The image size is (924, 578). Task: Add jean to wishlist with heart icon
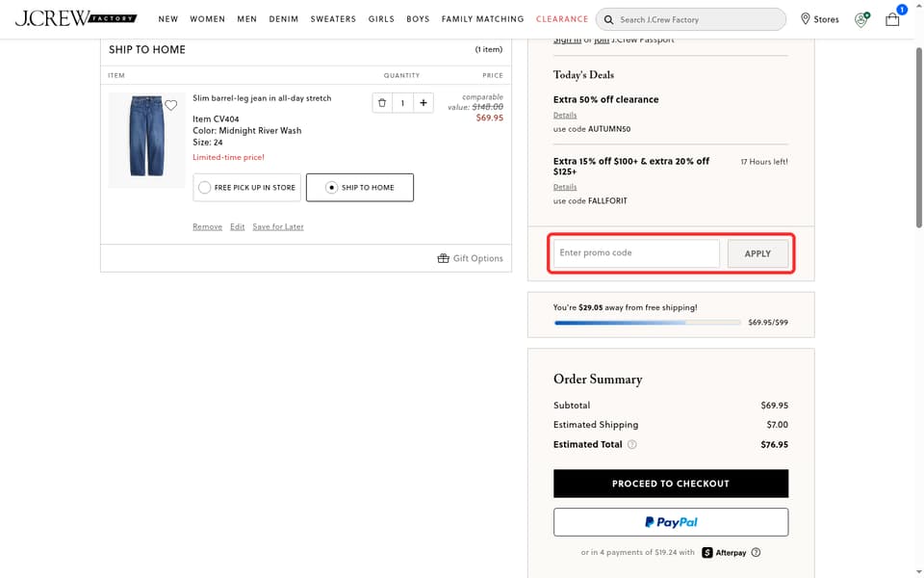171,105
